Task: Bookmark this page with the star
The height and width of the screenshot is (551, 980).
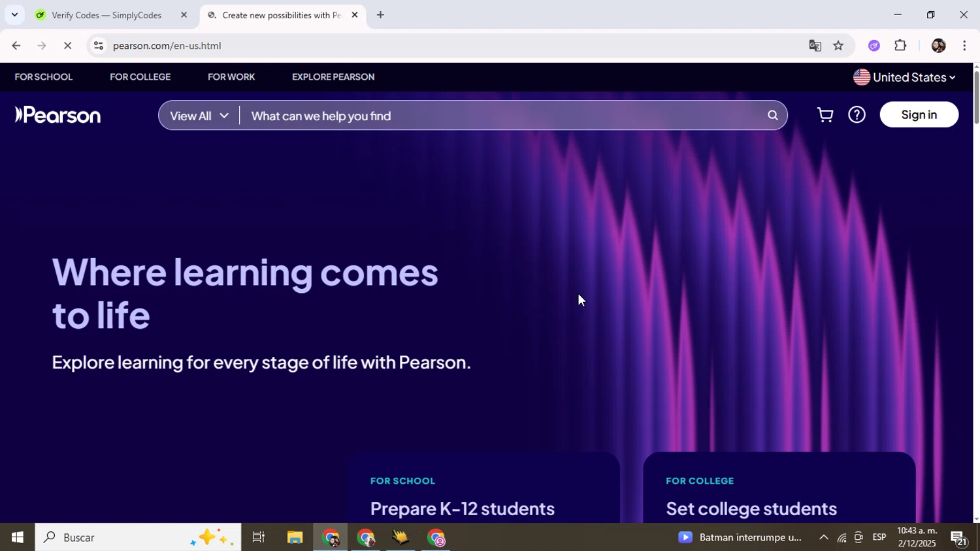Action: click(838, 46)
